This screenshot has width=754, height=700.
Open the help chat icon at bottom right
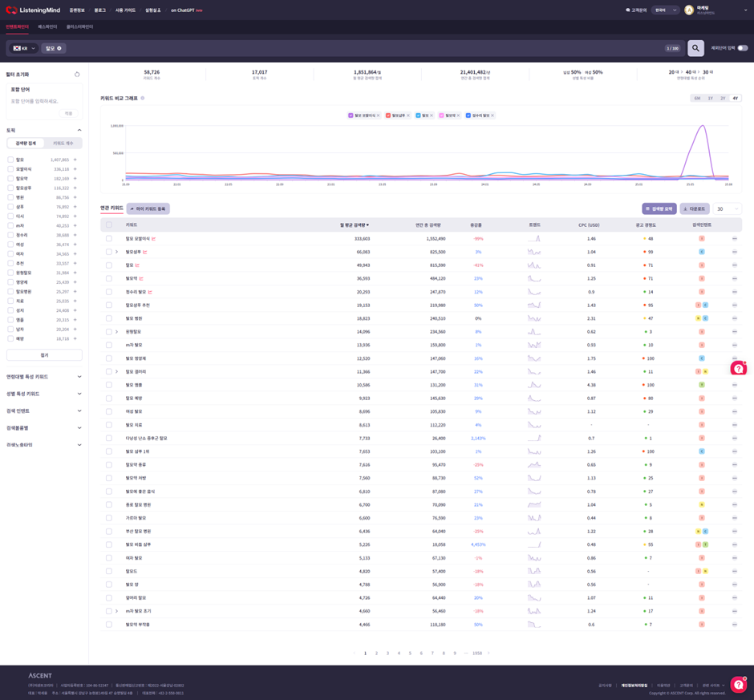click(x=738, y=684)
